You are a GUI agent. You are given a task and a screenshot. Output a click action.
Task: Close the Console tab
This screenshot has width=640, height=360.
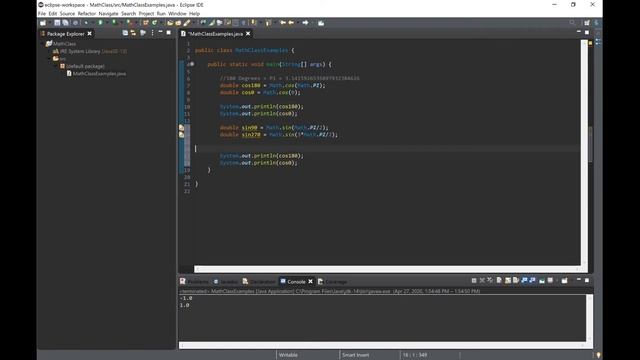coord(311,282)
